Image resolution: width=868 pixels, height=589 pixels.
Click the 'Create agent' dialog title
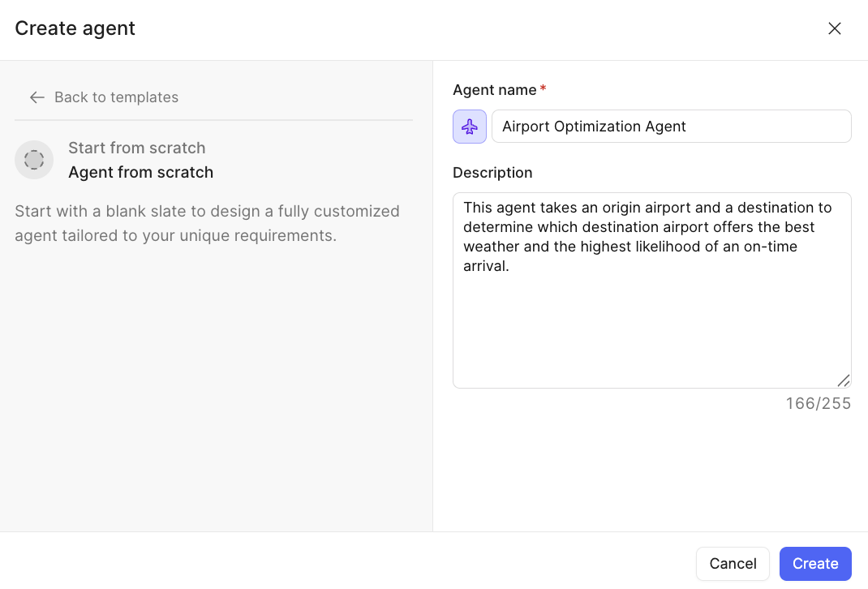75,28
